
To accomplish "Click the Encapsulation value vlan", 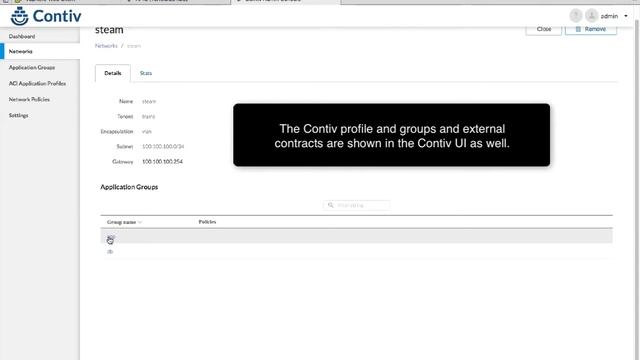I will coord(147,131).
